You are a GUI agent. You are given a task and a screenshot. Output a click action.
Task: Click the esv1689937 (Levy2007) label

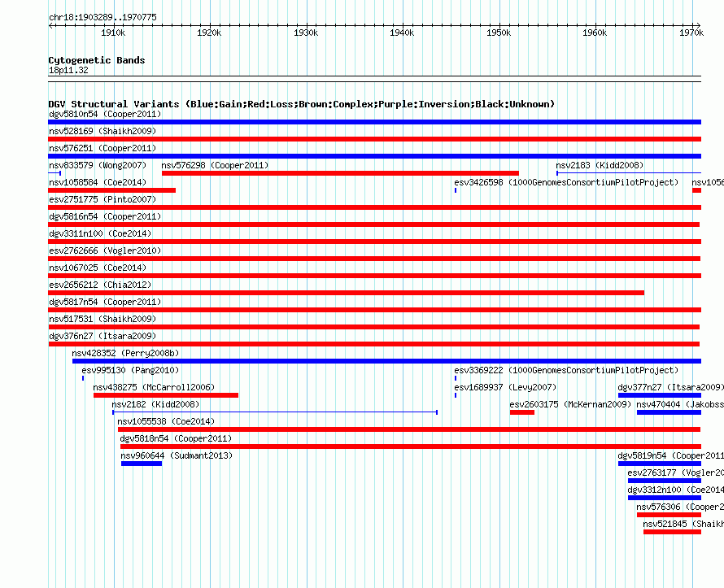click(x=505, y=387)
